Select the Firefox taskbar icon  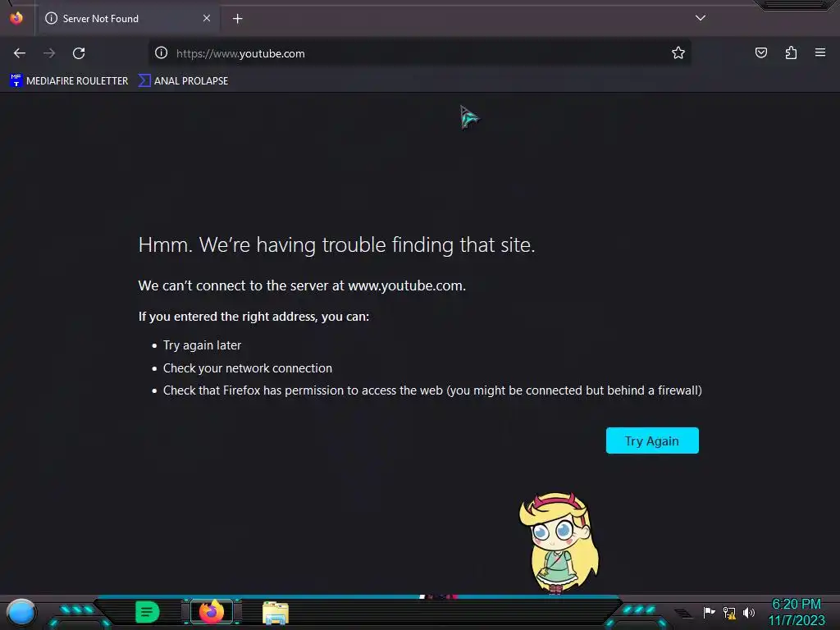212,612
